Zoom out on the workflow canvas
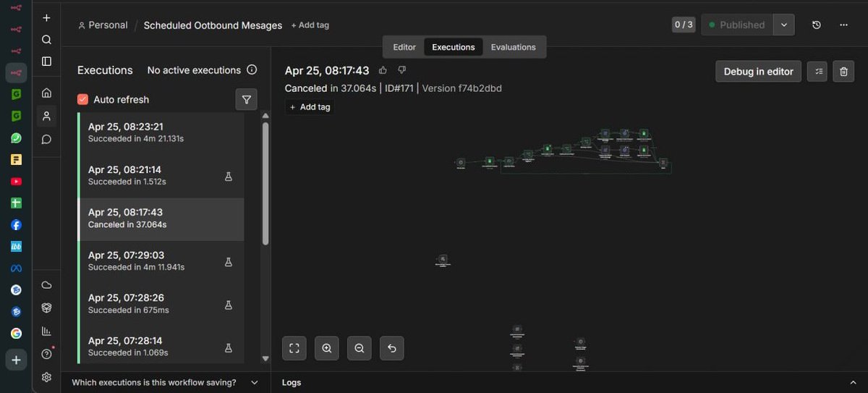This screenshot has width=868, height=393. [359, 348]
